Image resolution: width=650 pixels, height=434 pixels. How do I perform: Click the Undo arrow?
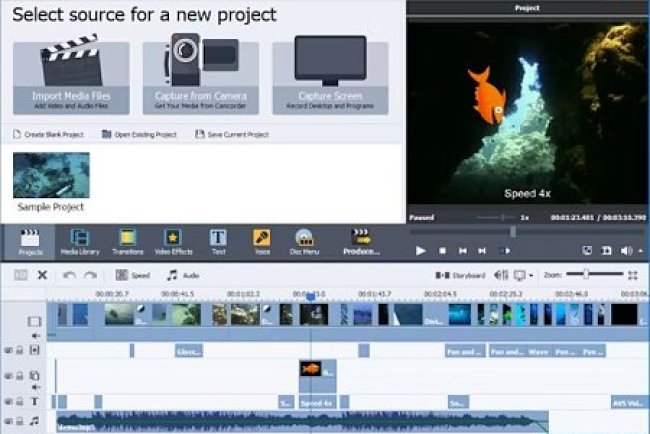[x=69, y=275]
